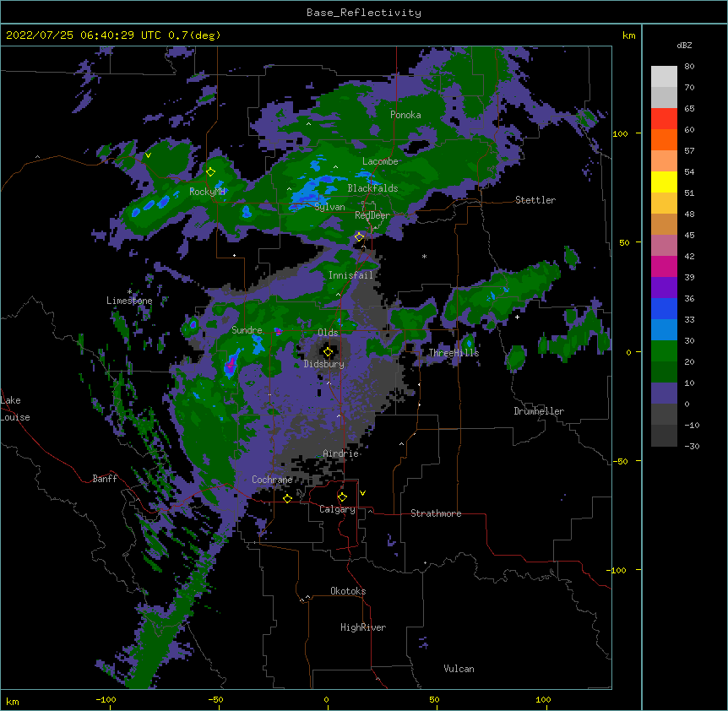Click the yellow radar site marker near Didsbury
Screen dimensions: 728x711
pyautogui.click(x=328, y=352)
